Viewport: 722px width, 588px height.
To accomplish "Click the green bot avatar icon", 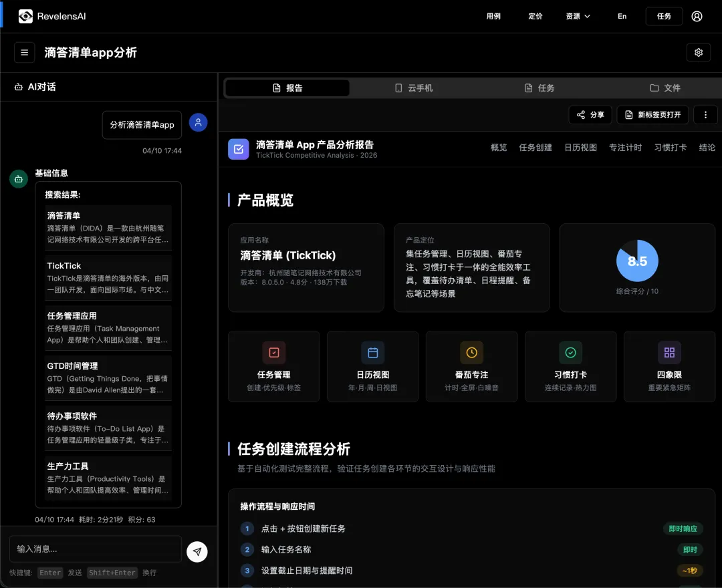I will 19,179.
